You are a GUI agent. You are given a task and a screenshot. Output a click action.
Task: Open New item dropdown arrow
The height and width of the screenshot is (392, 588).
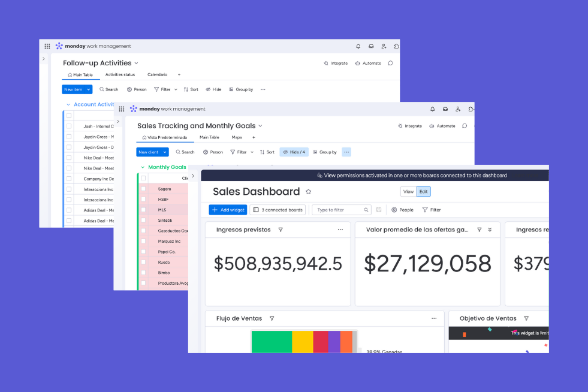point(89,89)
